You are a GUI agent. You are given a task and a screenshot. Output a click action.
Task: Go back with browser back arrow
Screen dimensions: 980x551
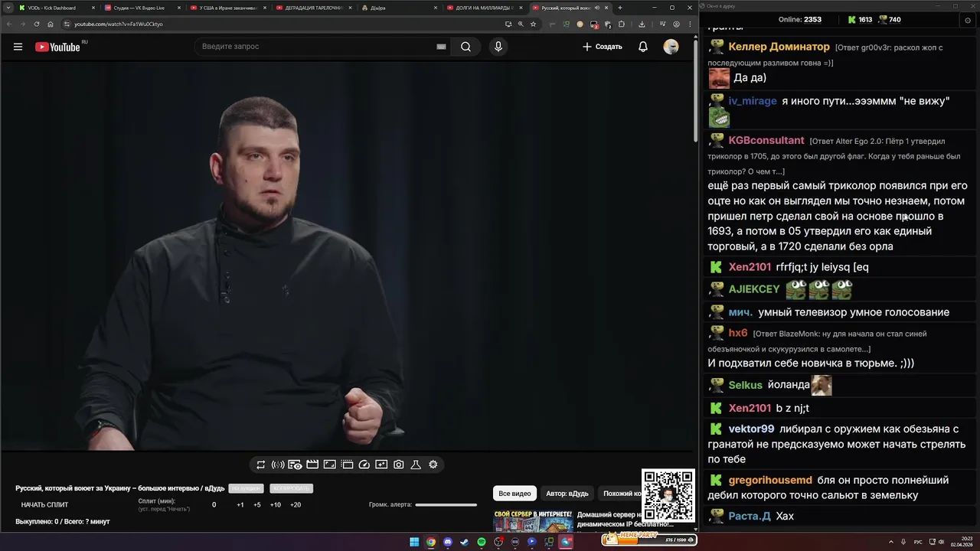8,24
